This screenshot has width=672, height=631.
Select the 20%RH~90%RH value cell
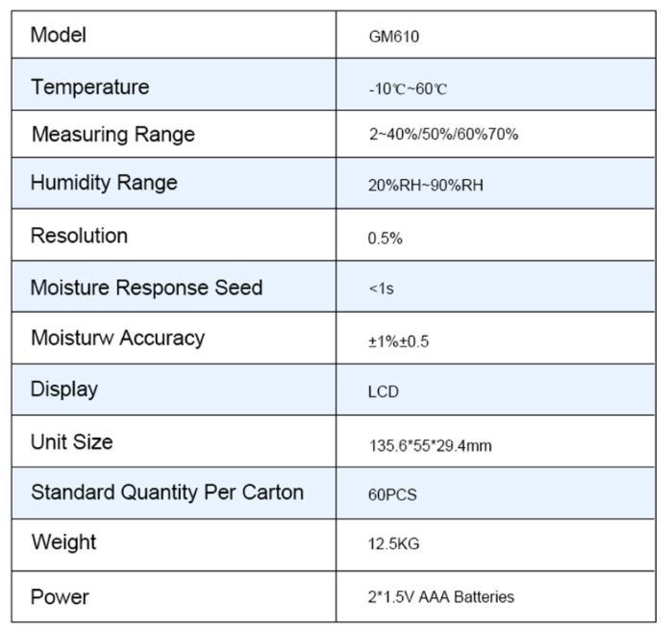tap(426, 186)
